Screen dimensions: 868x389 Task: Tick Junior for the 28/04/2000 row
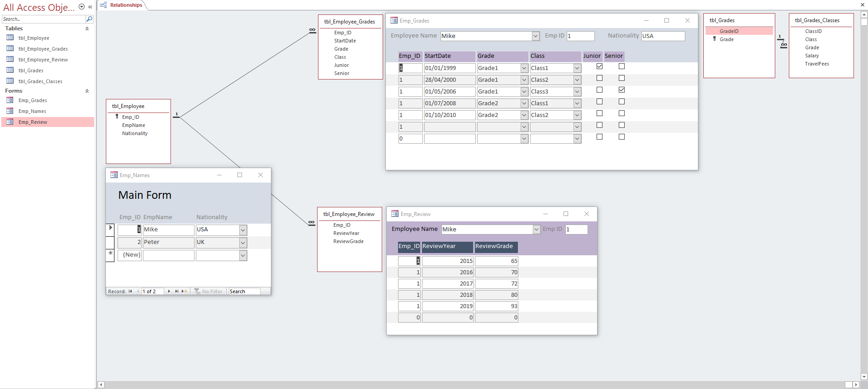599,78
